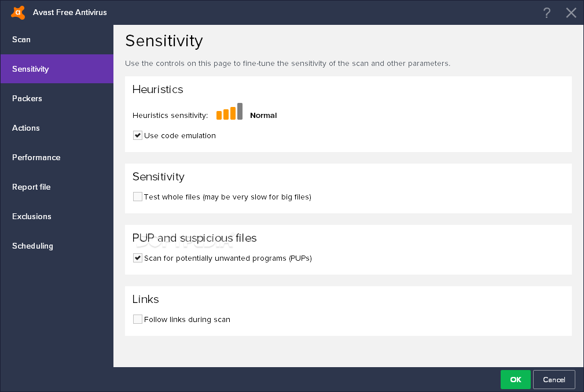Enable Test whole files checkbox
Image resolution: width=584 pixels, height=392 pixels.
[137, 197]
